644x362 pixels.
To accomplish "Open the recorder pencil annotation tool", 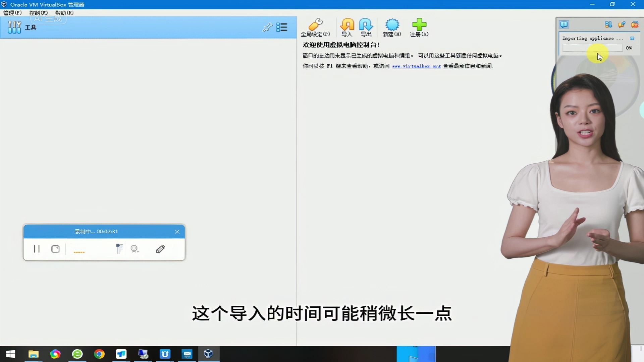I will pyautogui.click(x=160, y=249).
